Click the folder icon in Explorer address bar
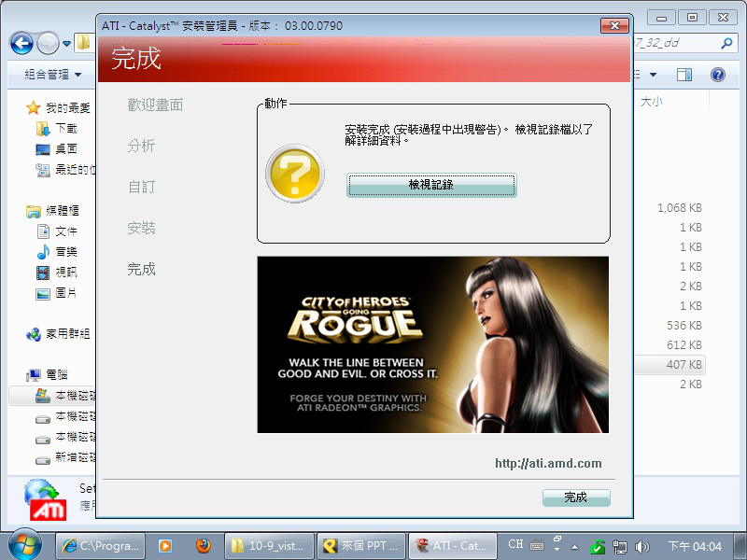Image resolution: width=747 pixels, height=560 pixels. point(83,43)
